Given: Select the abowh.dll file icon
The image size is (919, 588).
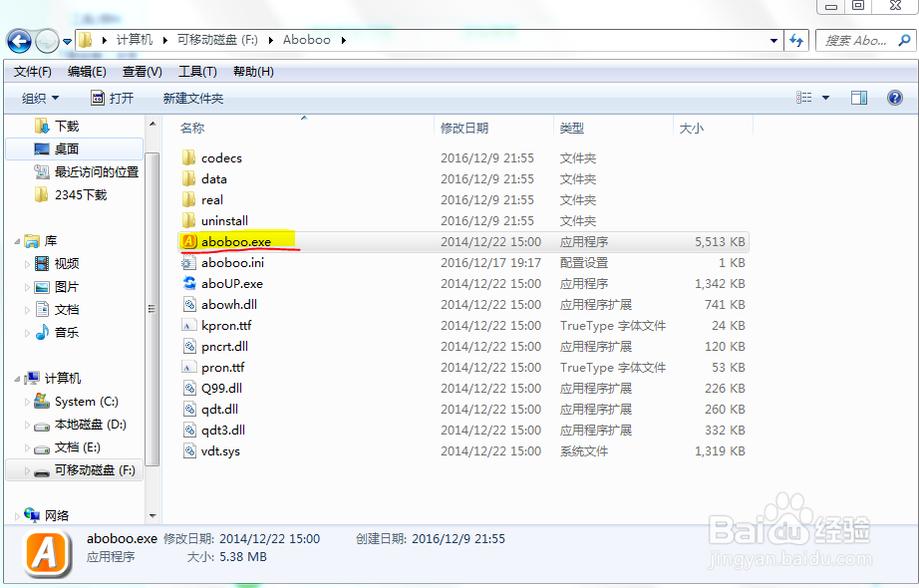Looking at the screenshot, I should pos(188,304).
